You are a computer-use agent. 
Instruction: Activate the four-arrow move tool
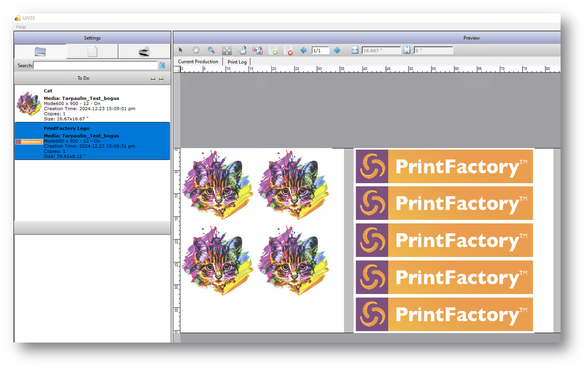pyautogui.click(x=227, y=51)
